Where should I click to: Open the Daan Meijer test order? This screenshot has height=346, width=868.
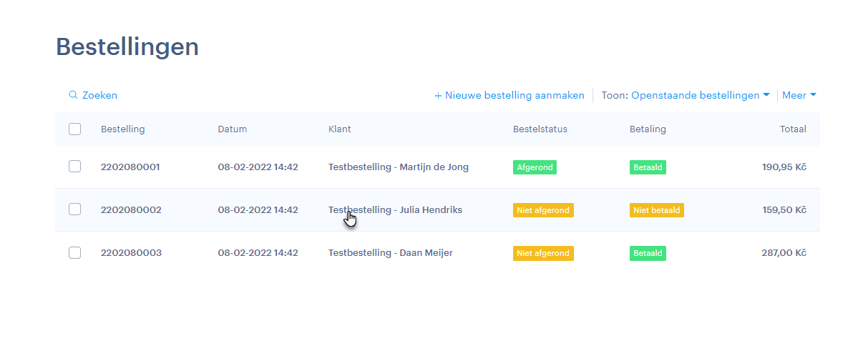click(x=390, y=253)
